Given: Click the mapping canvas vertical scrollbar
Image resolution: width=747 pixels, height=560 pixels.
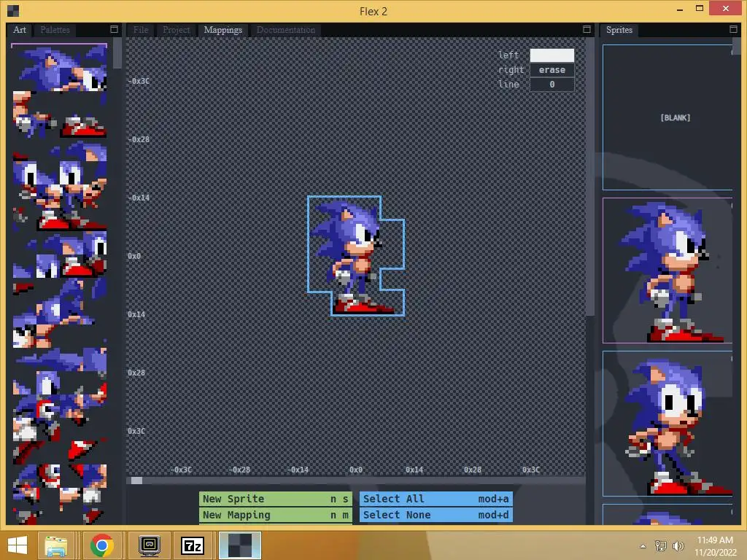Looking at the screenshot, I should pyautogui.click(x=589, y=176).
